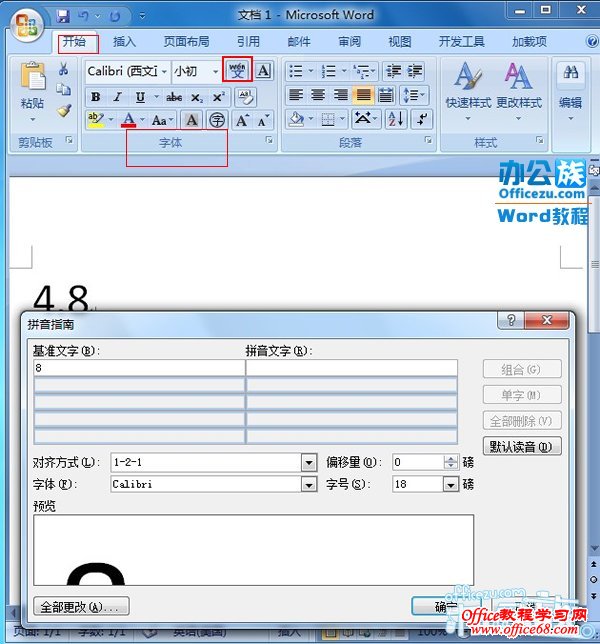The width and height of the screenshot is (600, 644).
Task: Click 基准文字 field containing 8
Action: point(139,368)
